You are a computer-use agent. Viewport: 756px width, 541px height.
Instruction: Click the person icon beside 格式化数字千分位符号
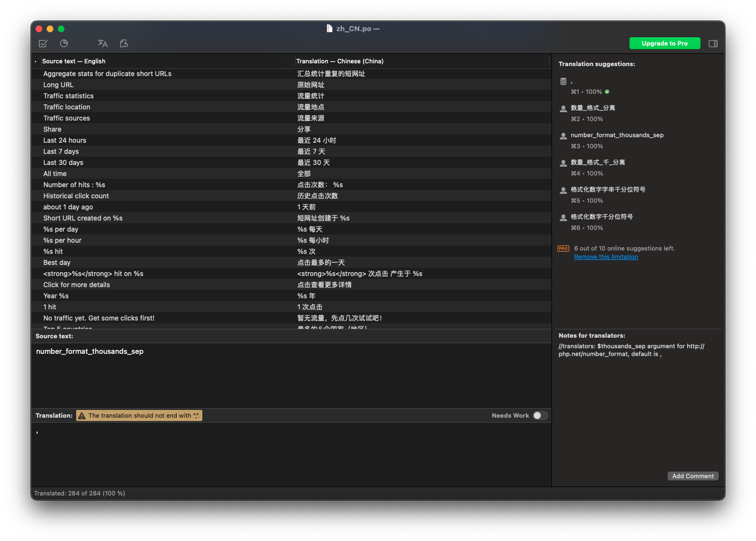563,218
